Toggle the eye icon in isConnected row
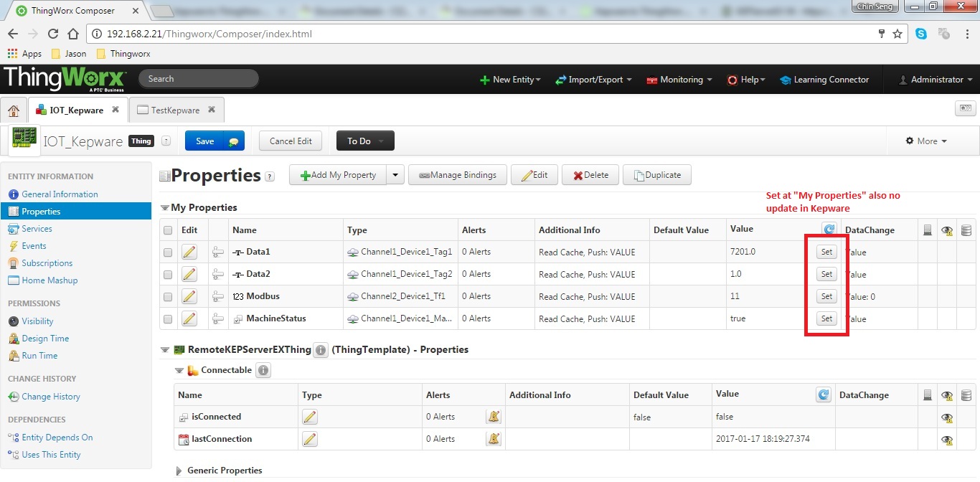Screen dimensions: 980x482 point(947,417)
